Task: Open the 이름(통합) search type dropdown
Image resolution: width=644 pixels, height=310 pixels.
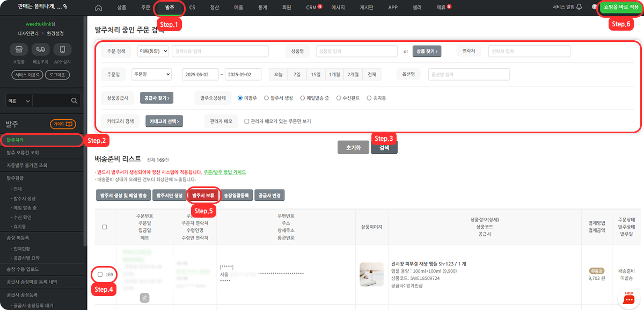Action: click(153, 51)
